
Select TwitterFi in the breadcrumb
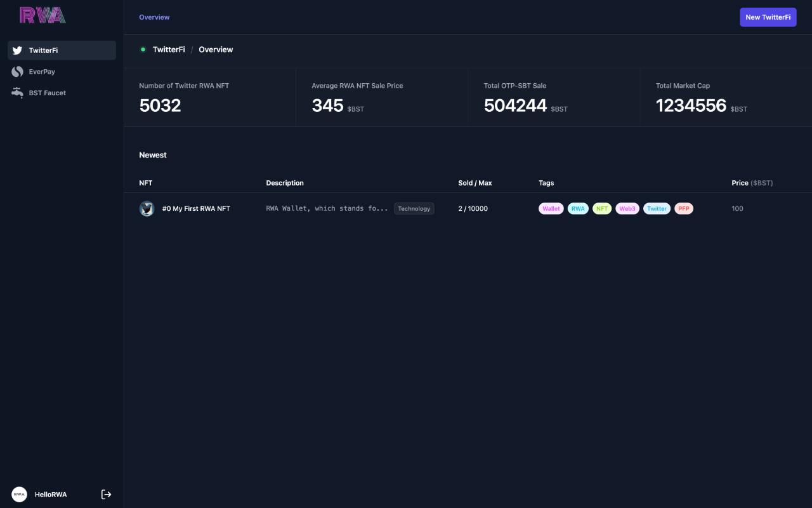[168, 49]
